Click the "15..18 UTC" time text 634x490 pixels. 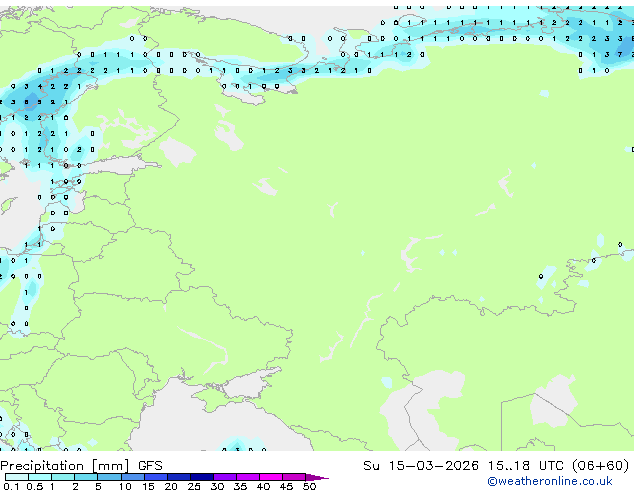click(525, 466)
